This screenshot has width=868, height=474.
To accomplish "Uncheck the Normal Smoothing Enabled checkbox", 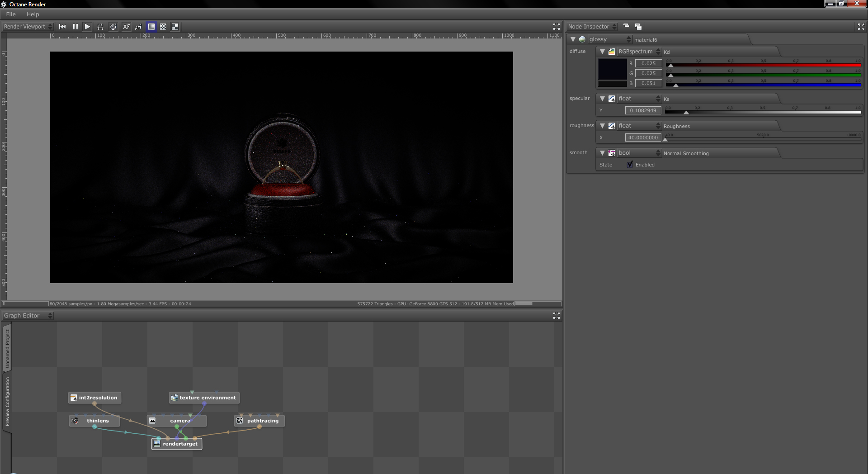I will (x=630, y=165).
